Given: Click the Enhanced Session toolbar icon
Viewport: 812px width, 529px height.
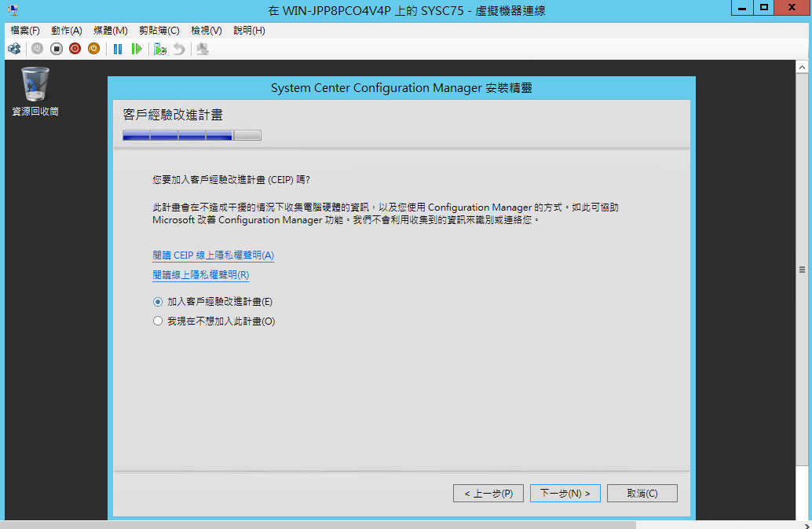Looking at the screenshot, I should (203, 50).
